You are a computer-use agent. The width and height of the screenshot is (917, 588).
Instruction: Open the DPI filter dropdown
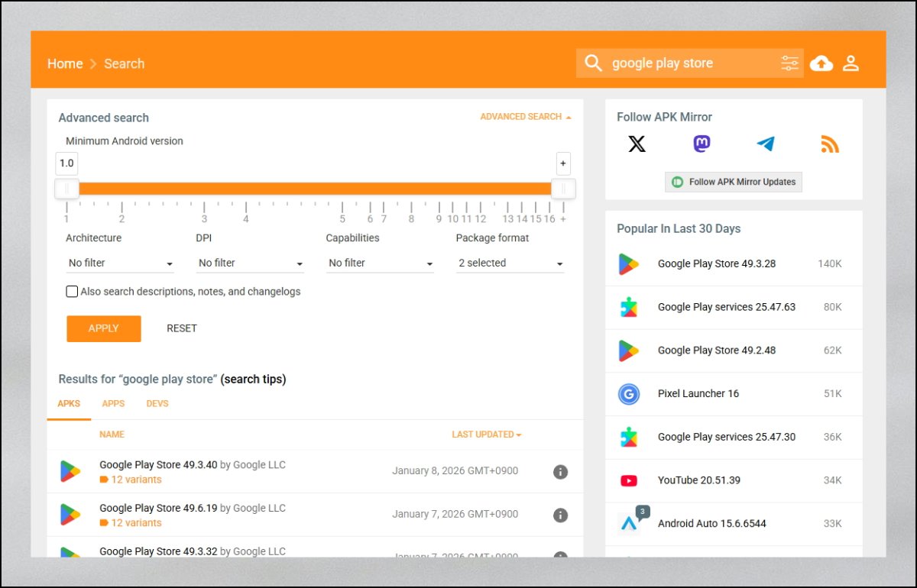(x=250, y=263)
